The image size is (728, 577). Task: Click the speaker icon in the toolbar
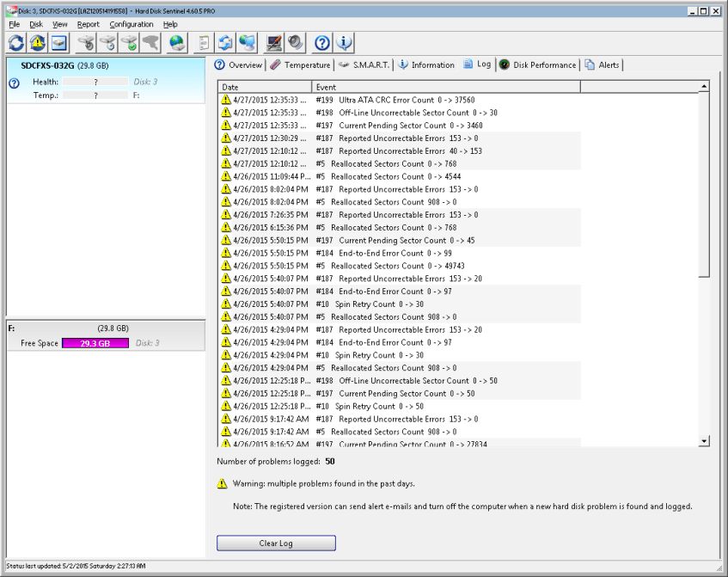click(296, 42)
